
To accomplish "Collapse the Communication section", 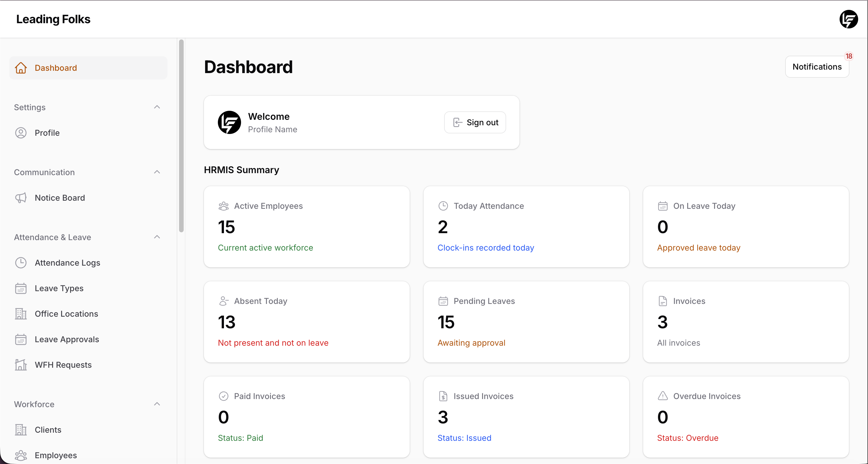I will (157, 172).
